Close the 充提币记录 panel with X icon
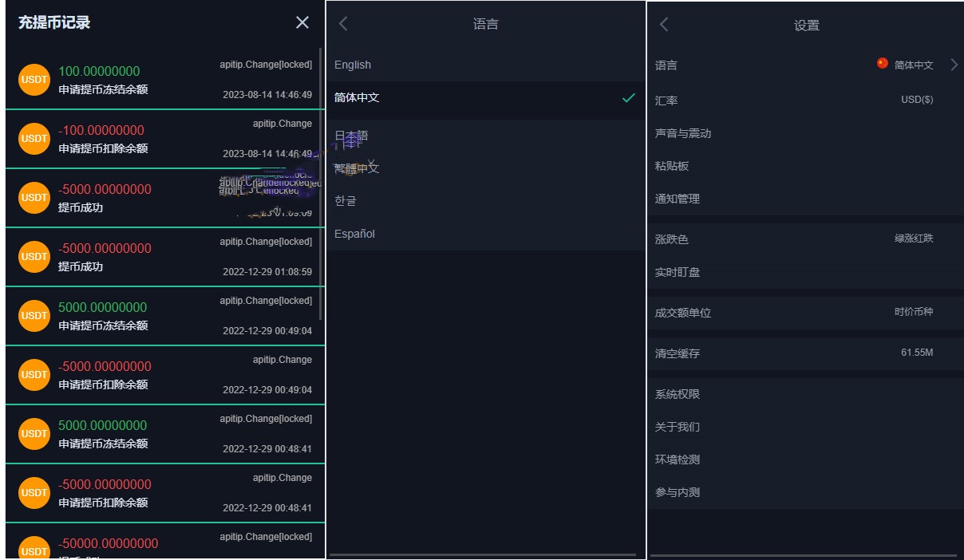The height and width of the screenshot is (560, 964). (x=302, y=22)
